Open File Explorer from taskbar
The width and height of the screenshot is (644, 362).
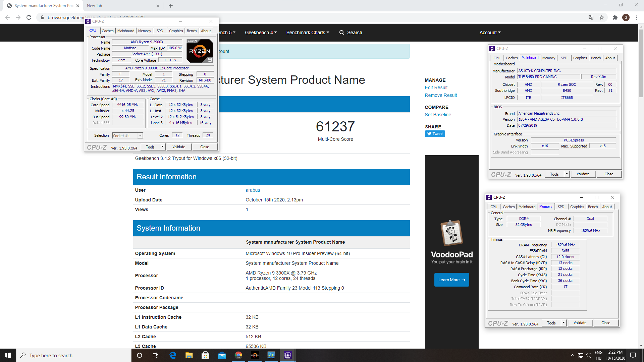click(x=189, y=355)
